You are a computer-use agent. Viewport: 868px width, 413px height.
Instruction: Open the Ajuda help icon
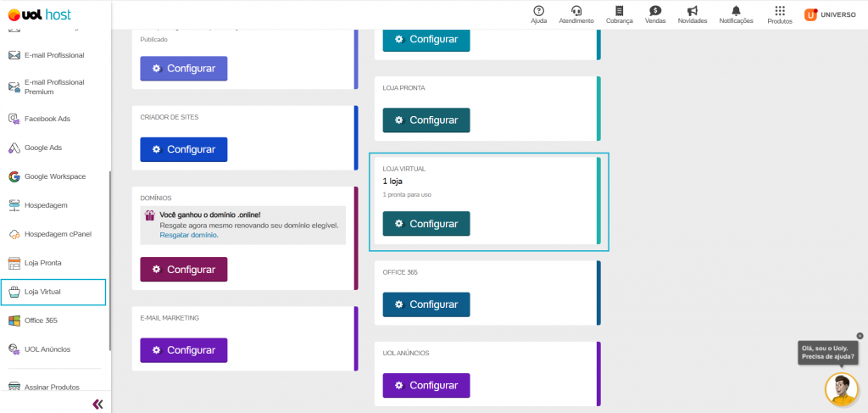pyautogui.click(x=538, y=10)
